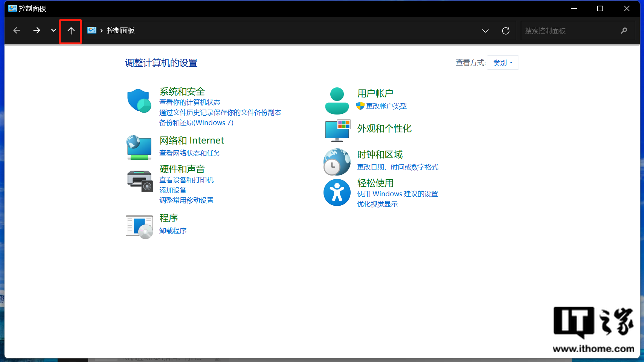This screenshot has width=644, height=362.
Task: Click 添加设备 link
Action: [173, 190]
